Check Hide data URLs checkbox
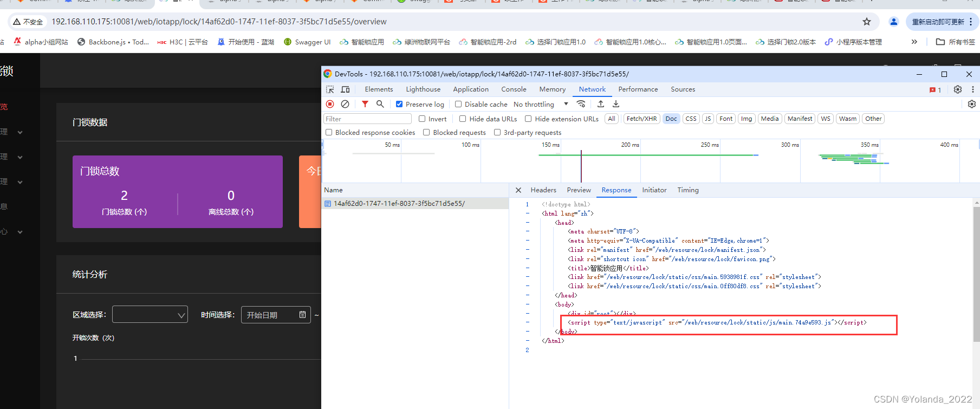Image resolution: width=980 pixels, height=409 pixels. pos(463,119)
